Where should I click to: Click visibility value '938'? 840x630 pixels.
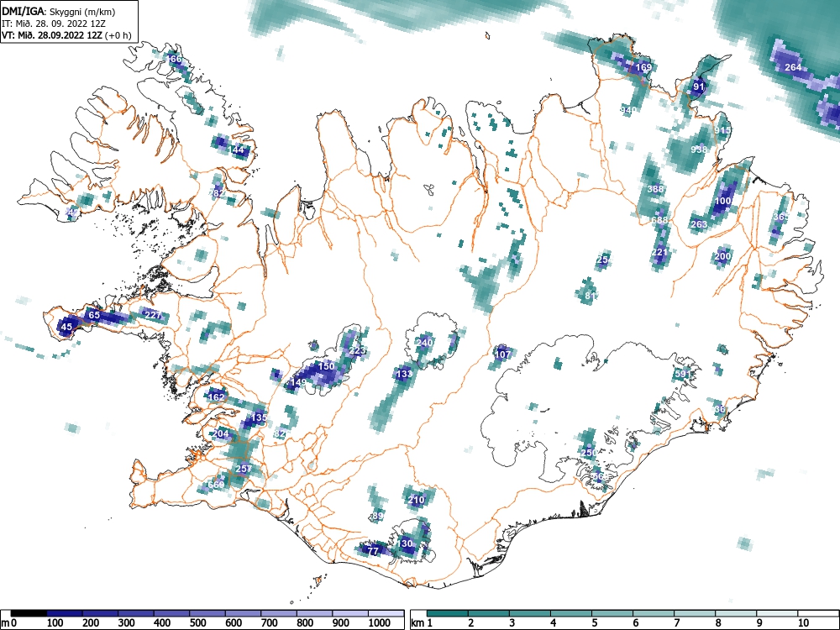[699, 150]
